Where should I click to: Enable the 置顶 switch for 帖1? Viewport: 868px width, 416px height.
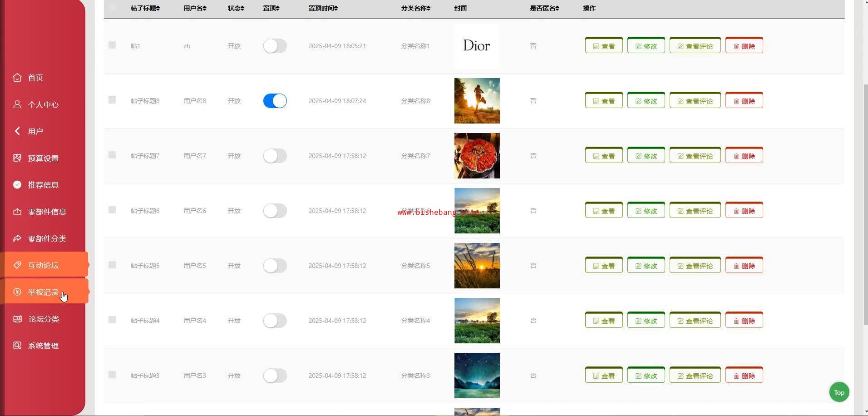275,46
